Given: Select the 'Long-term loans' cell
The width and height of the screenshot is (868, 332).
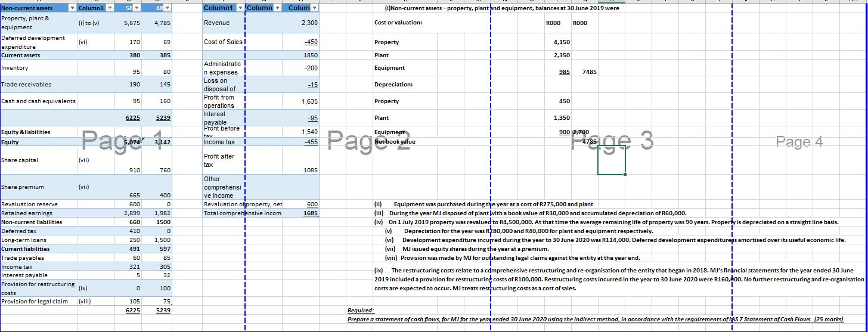Looking at the screenshot, I should (x=39, y=240).
